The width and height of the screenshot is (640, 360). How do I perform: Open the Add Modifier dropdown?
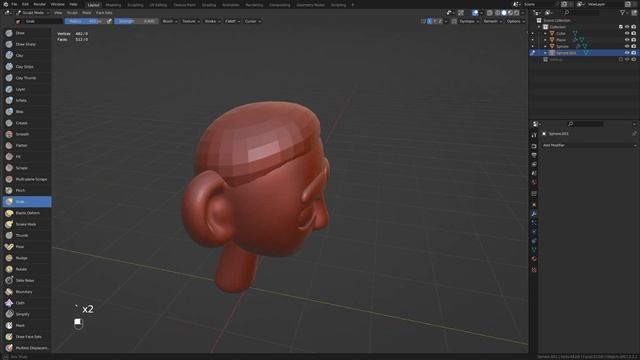[589, 145]
